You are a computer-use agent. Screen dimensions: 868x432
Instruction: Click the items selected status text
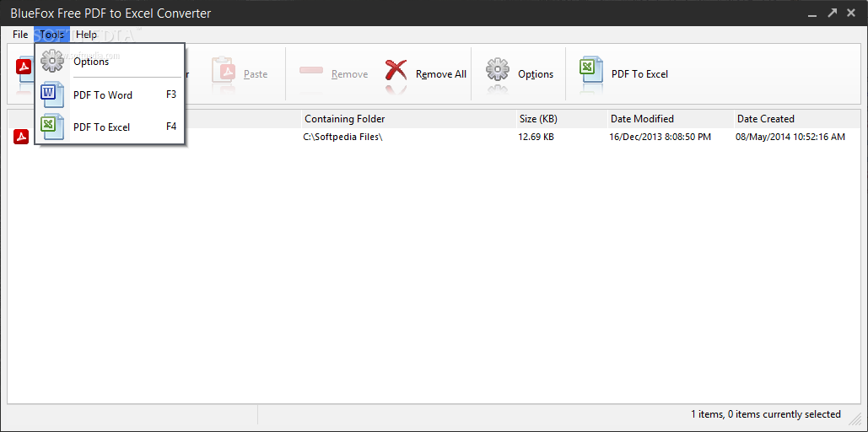coord(766,414)
